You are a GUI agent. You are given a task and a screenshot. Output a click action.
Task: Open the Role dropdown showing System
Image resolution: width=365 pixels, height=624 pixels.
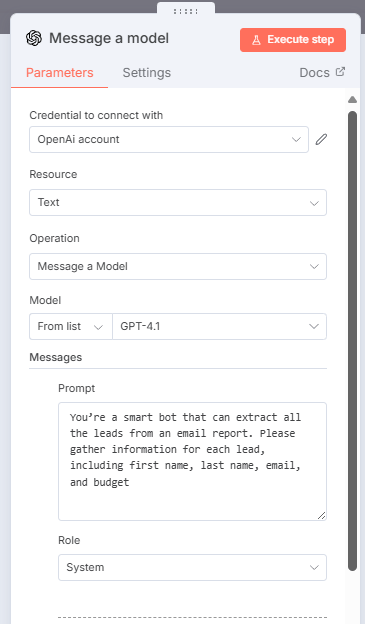[x=193, y=567]
